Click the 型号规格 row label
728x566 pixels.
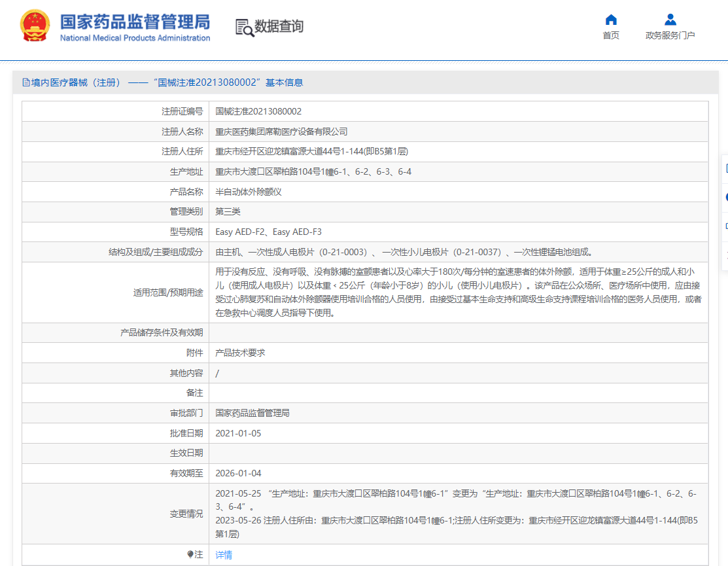(186, 232)
